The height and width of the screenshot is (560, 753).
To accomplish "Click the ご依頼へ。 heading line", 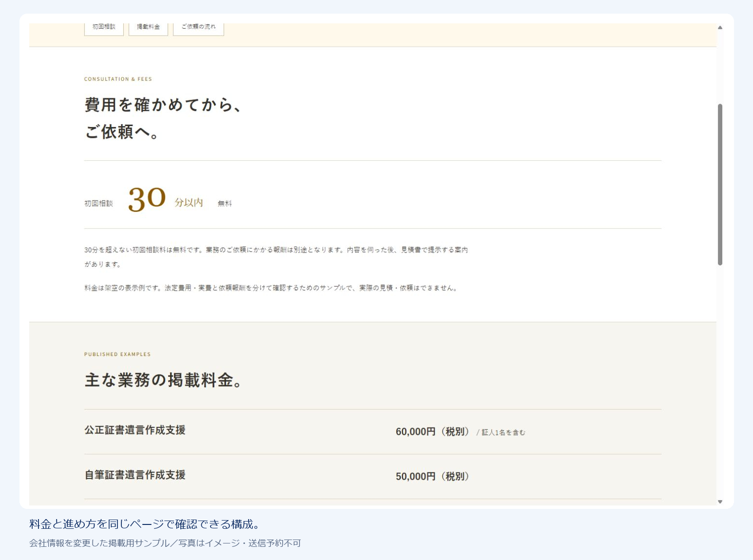I will [x=122, y=131].
